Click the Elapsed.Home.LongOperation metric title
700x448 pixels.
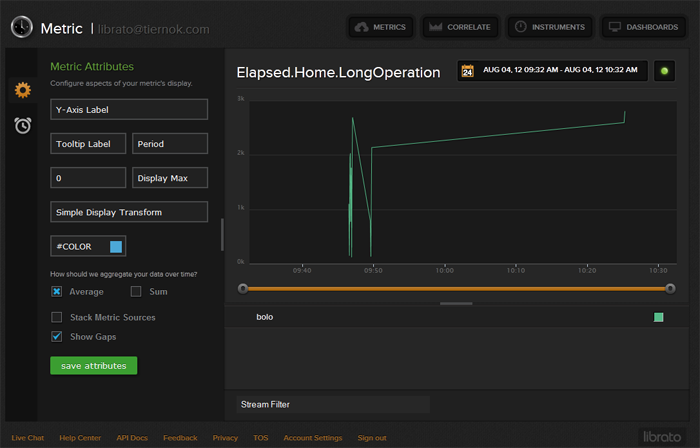(338, 72)
